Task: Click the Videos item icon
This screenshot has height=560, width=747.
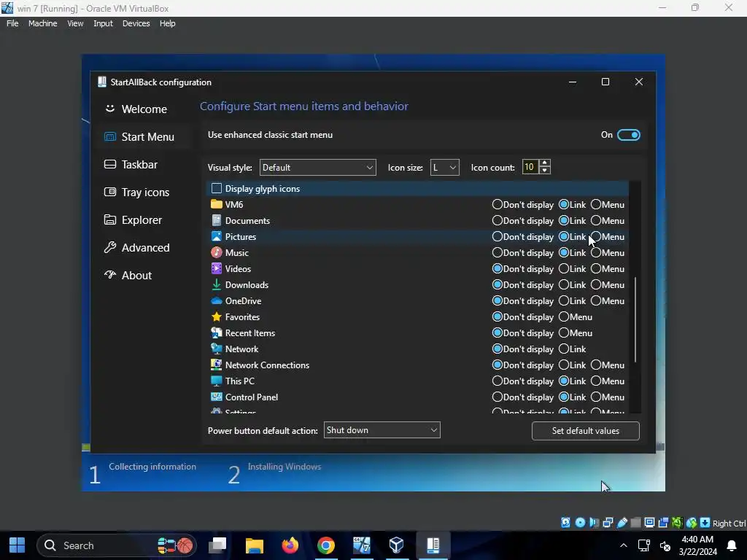Action: (216, 268)
